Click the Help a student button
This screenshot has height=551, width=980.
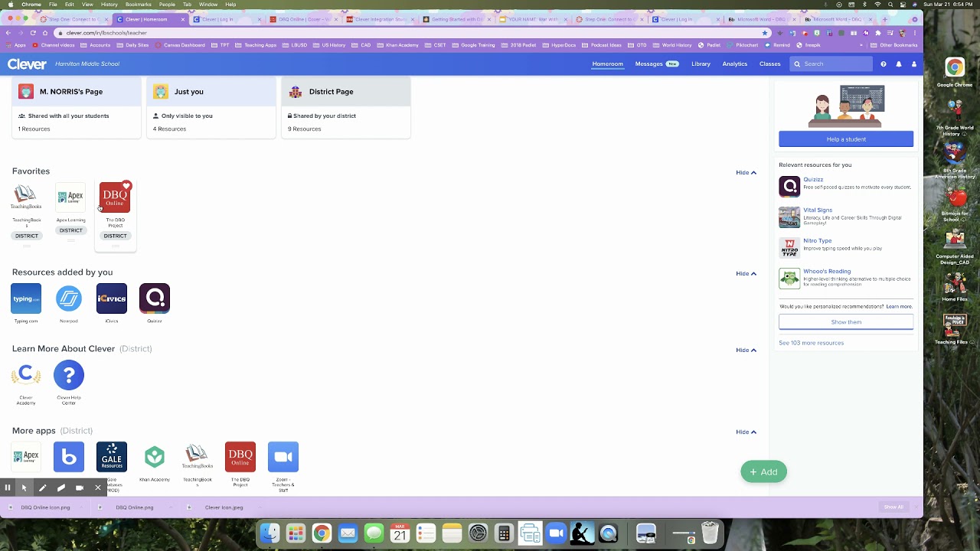point(846,139)
